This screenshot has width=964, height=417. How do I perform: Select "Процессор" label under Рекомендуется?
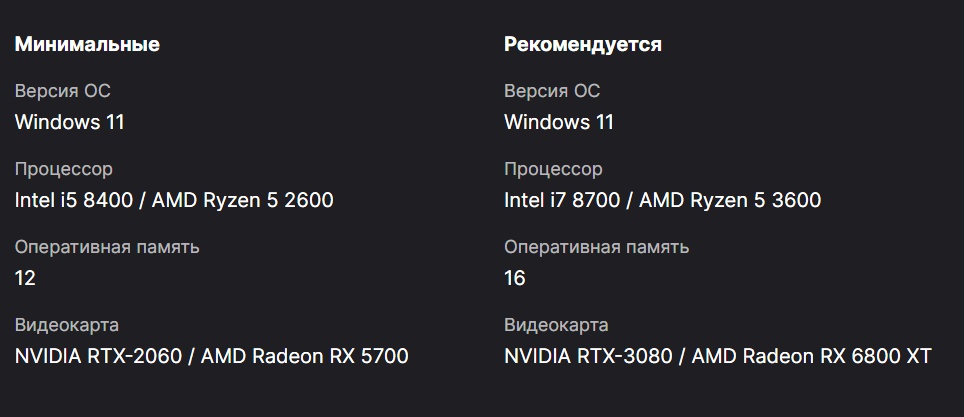click(x=553, y=169)
